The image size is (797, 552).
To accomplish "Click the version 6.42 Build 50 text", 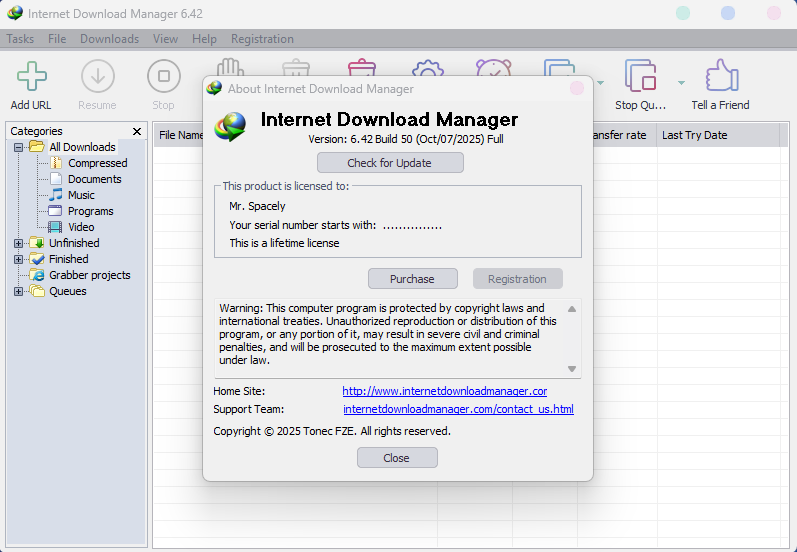I will coord(406,139).
